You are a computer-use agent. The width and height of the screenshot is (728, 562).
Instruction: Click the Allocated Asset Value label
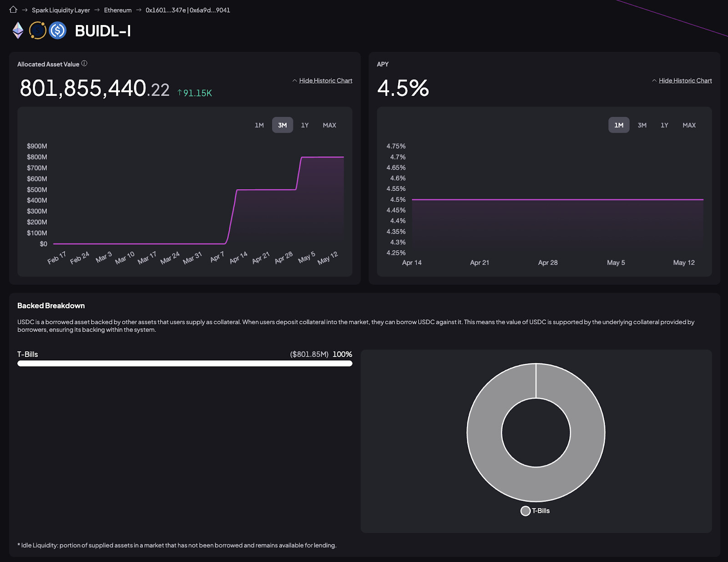[x=48, y=64]
